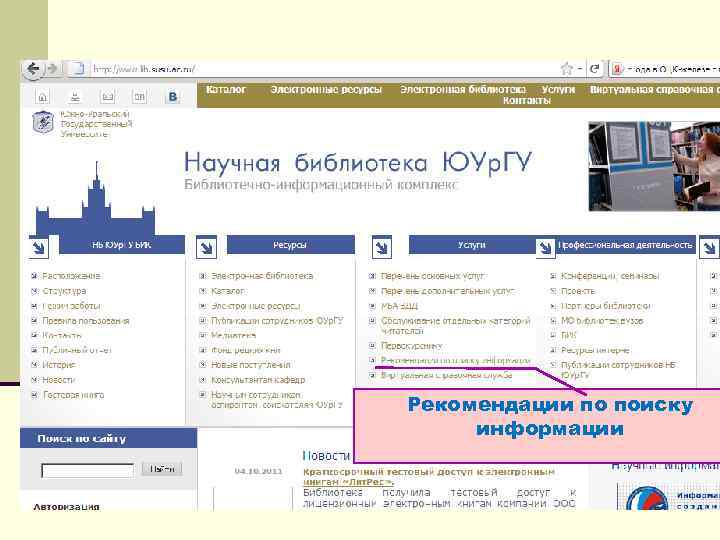
Task: Click the blue Услуги section header
Action: (x=472, y=245)
